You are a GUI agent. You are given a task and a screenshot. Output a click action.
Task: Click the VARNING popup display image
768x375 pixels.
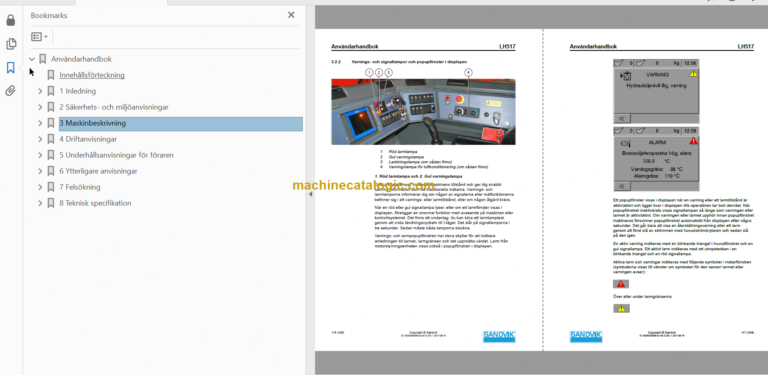click(656, 91)
